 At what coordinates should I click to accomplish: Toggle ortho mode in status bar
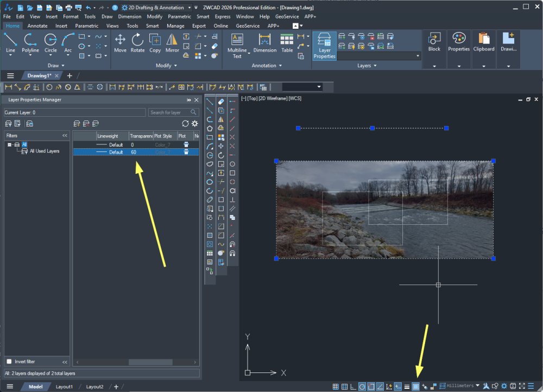[353, 387]
